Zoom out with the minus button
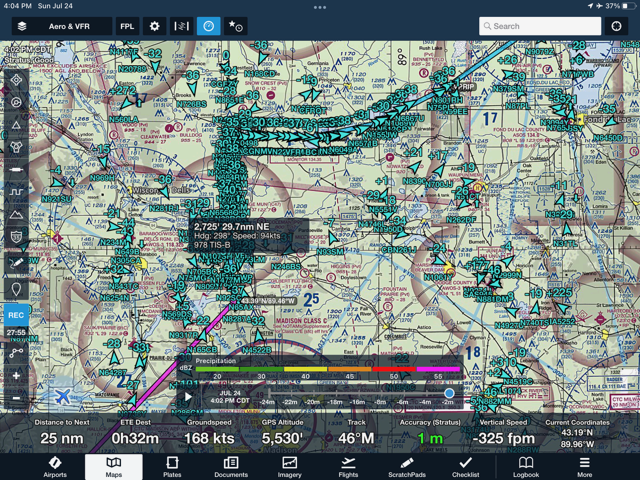 click(x=16, y=398)
